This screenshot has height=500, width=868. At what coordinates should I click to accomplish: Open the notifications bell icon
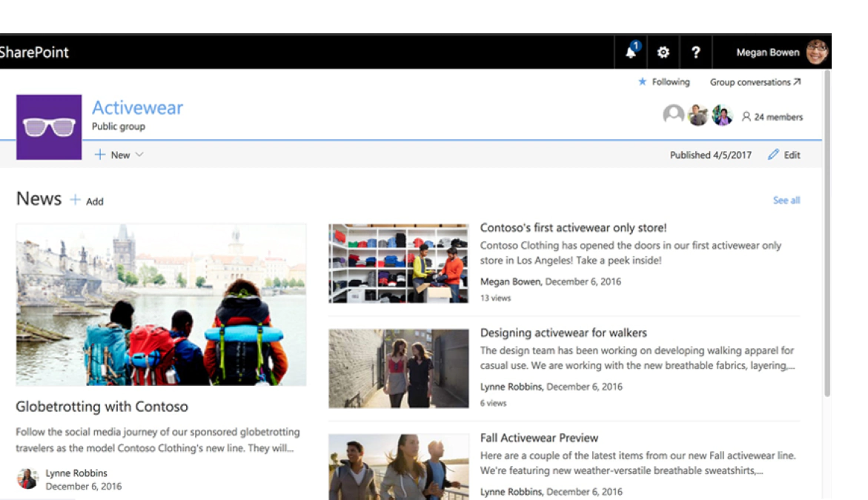[631, 52]
